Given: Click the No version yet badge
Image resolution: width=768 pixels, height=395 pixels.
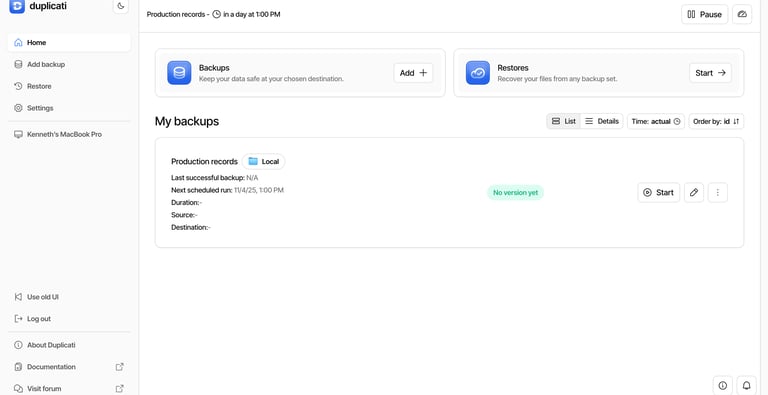Looking at the screenshot, I should [515, 193].
